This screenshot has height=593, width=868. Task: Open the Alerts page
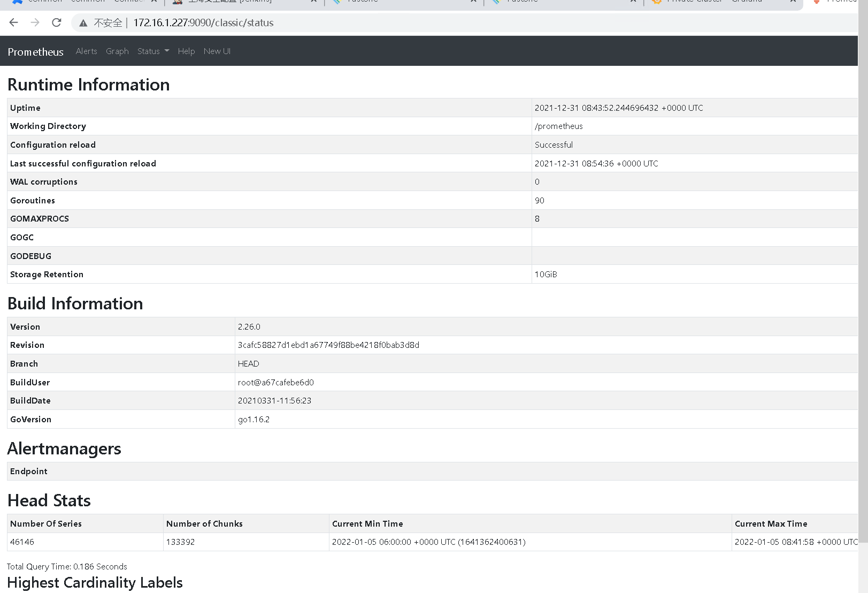(x=86, y=51)
